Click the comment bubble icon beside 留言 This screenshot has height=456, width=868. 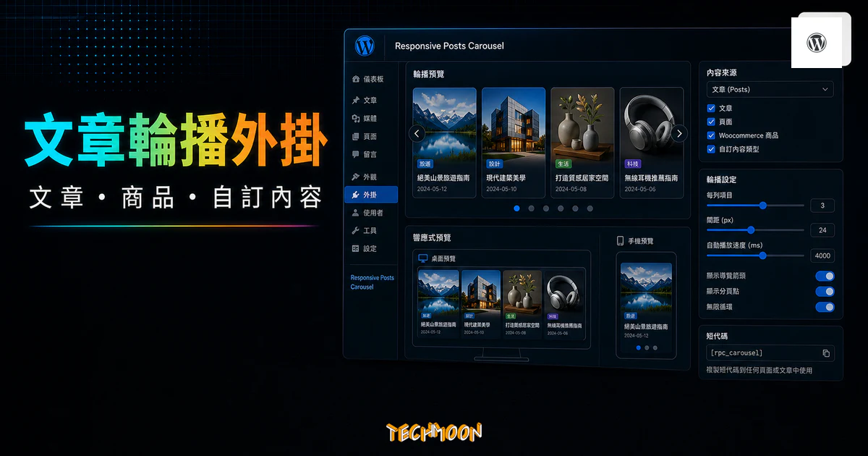(x=355, y=154)
